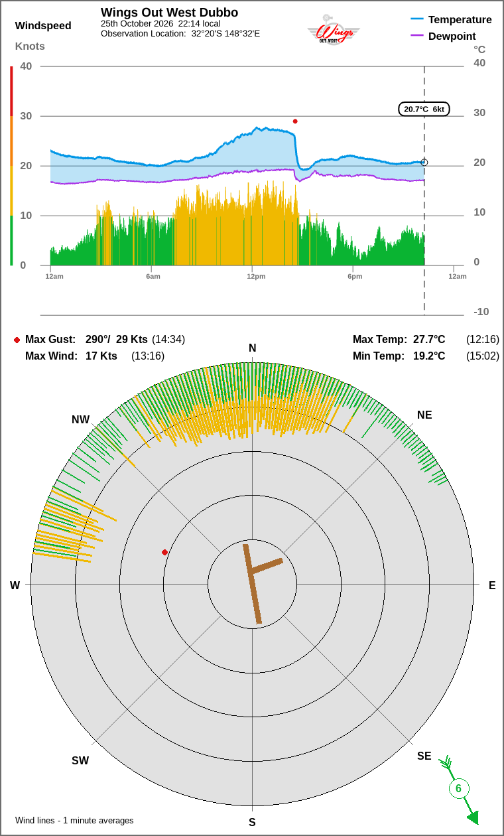Click the windspeed colour scale bar
Image resolution: width=504 pixels, height=836 pixels.
click(11, 166)
